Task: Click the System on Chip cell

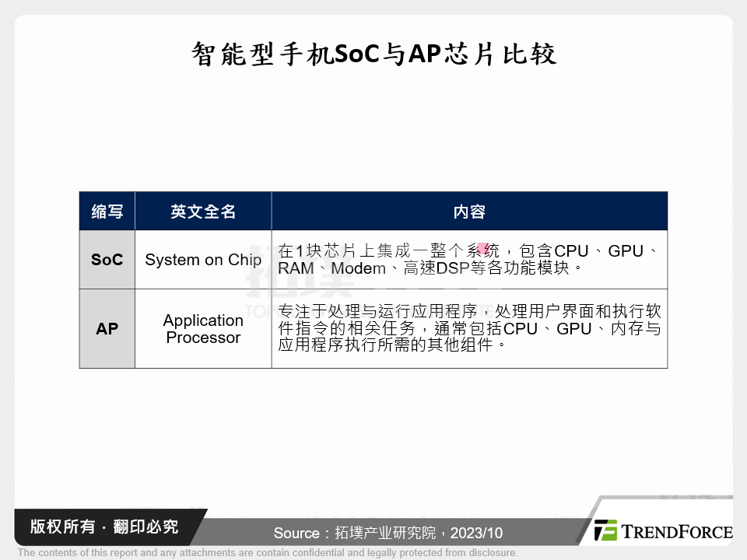Action: [x=202, y=260]
